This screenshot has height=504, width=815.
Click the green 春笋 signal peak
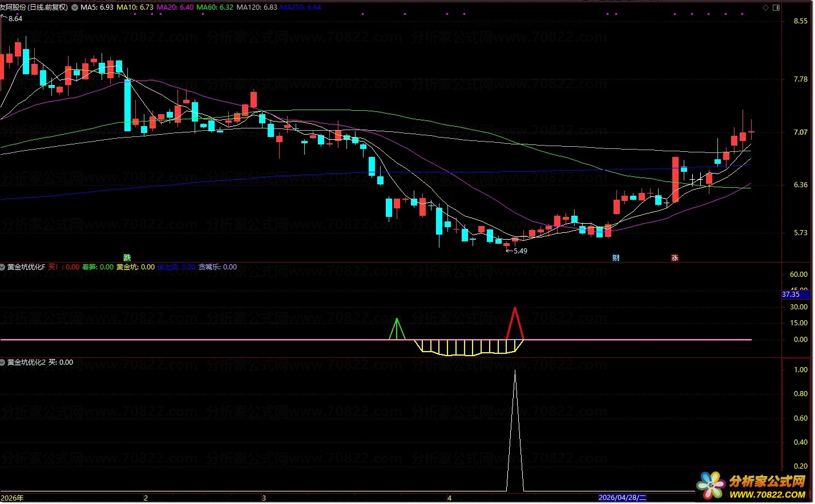(x=397, y=329)
